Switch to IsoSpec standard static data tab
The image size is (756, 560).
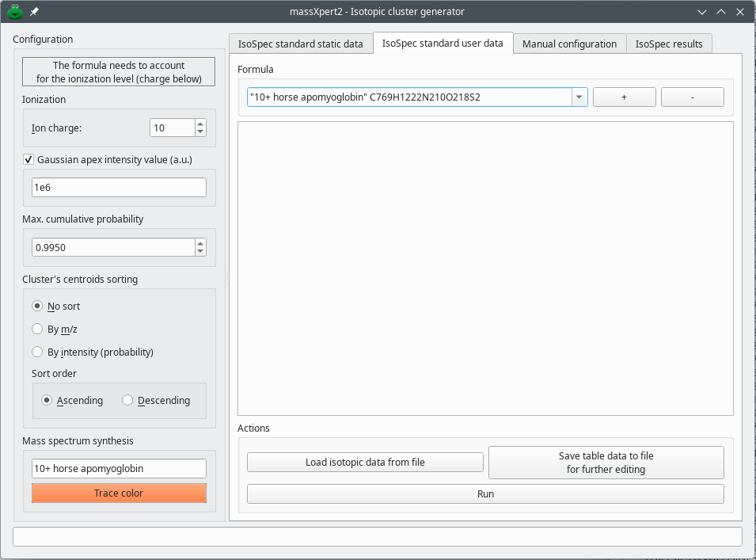tap(300, 44)
